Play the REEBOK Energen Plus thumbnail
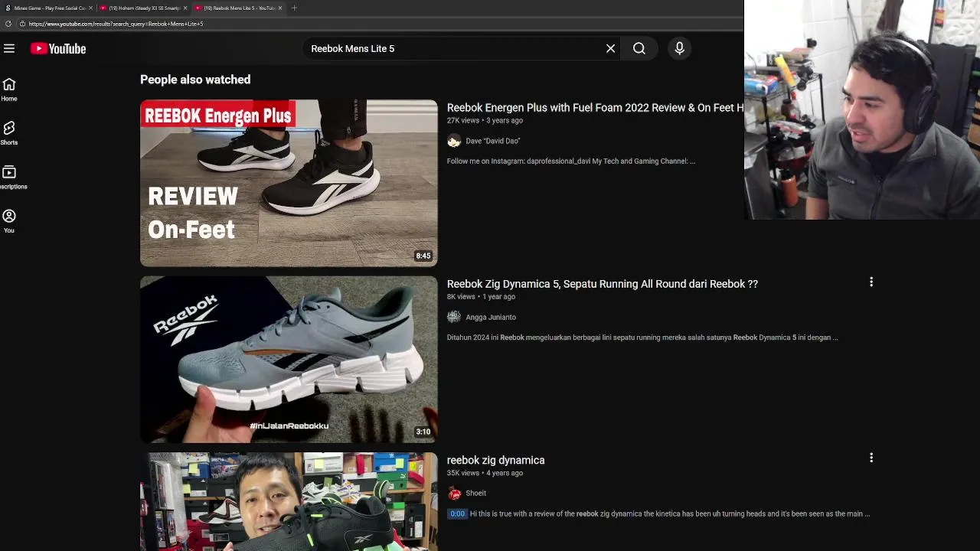Viewport: 980px width, 551px height. [289, 183]
